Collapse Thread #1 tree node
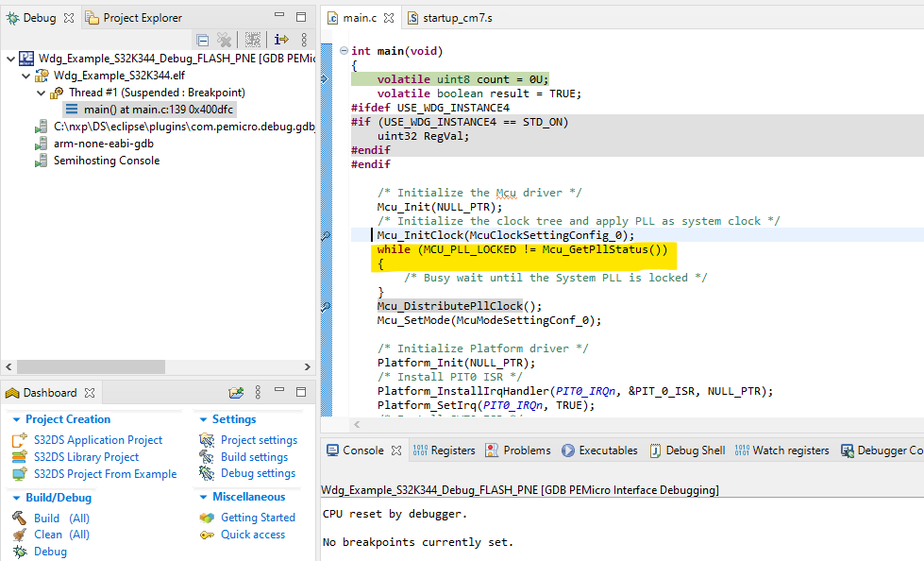This screenshot has height=561, width=924. tap(41, 93)
